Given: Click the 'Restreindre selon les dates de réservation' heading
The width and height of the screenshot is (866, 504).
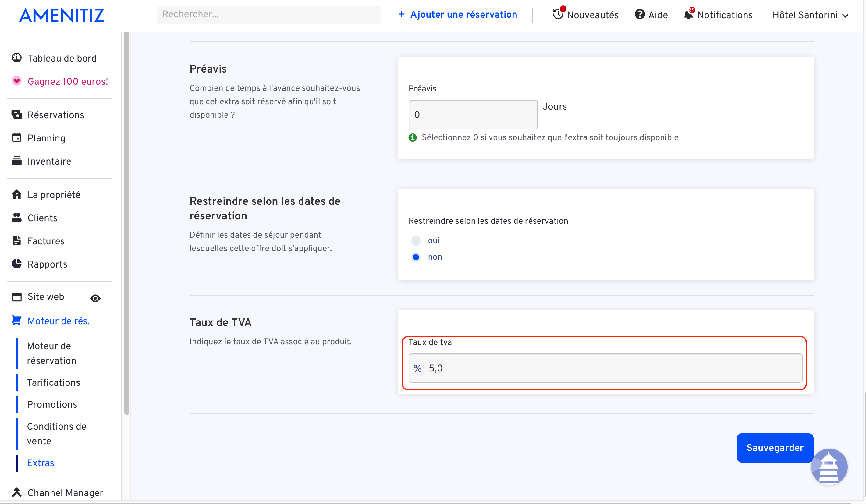Looking at the screenshot, I should (264, 208).
